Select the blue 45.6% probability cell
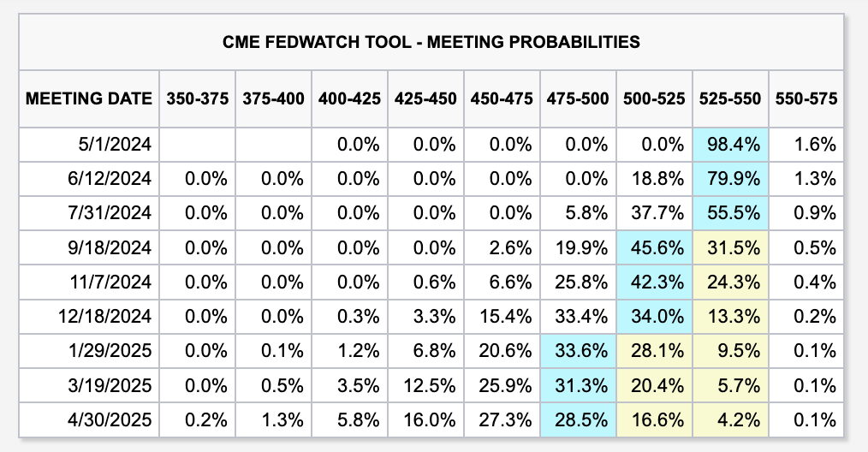This screenshot has height=452, width=868. (x=654, y=247)
